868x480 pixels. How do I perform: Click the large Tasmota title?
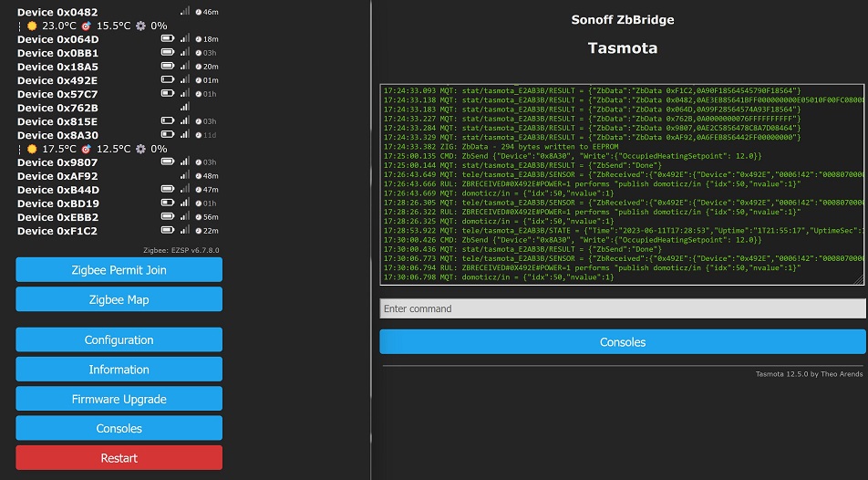[623, 48]
